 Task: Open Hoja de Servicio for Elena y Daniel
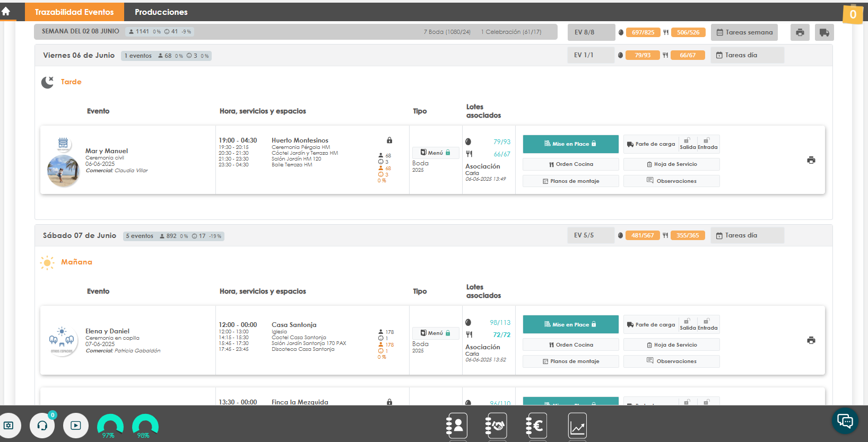click(x=672, y=345)
